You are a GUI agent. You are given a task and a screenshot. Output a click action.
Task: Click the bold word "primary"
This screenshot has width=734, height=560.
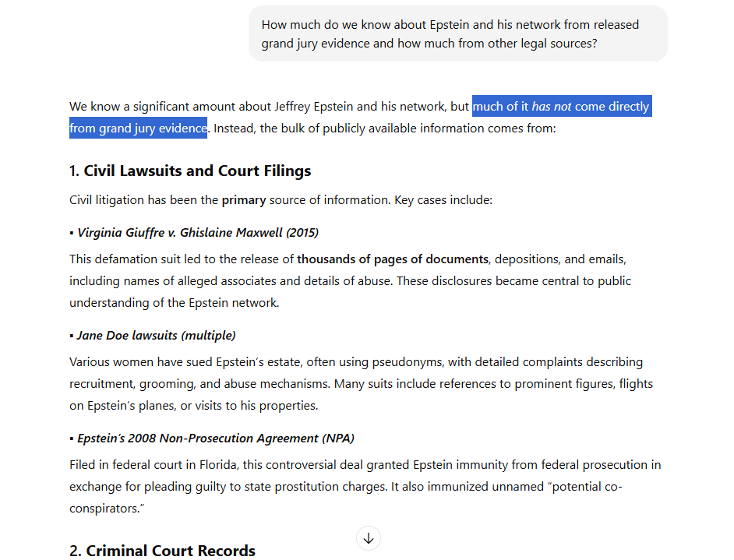click(243, 200)
